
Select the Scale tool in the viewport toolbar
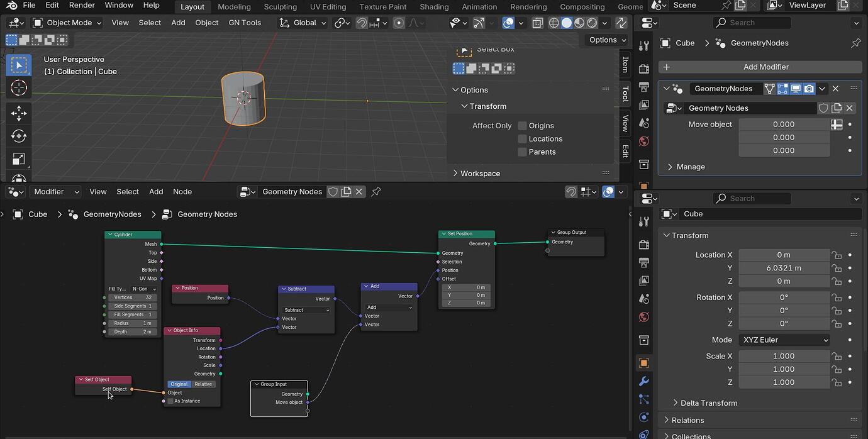point(18,158)
